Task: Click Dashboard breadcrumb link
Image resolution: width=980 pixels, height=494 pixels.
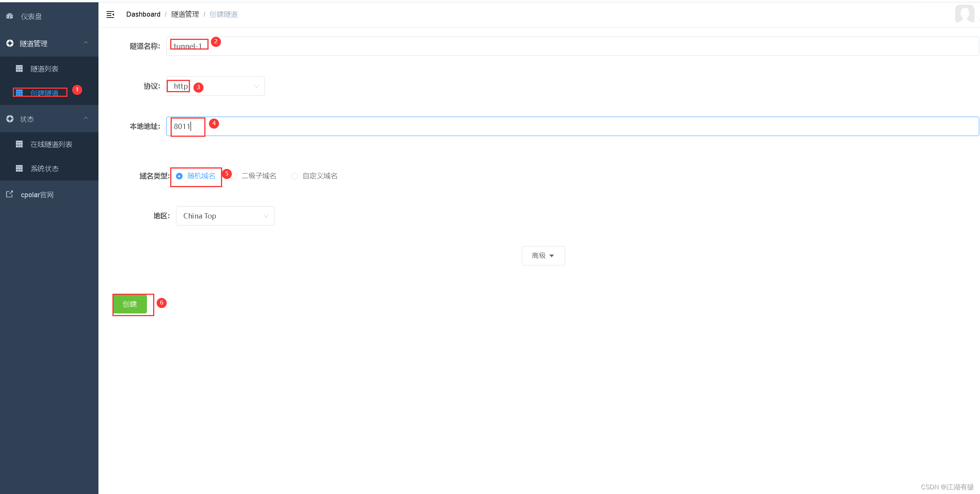Action: coord(143,14)
